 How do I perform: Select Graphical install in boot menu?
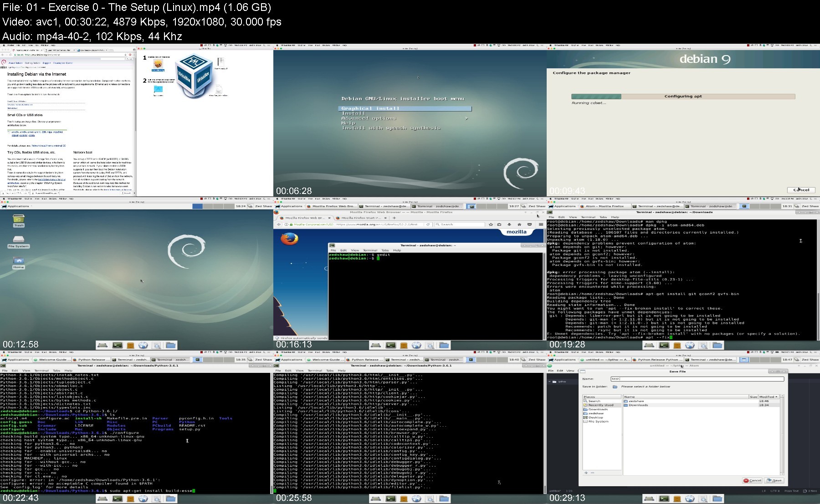pos(405,108)
